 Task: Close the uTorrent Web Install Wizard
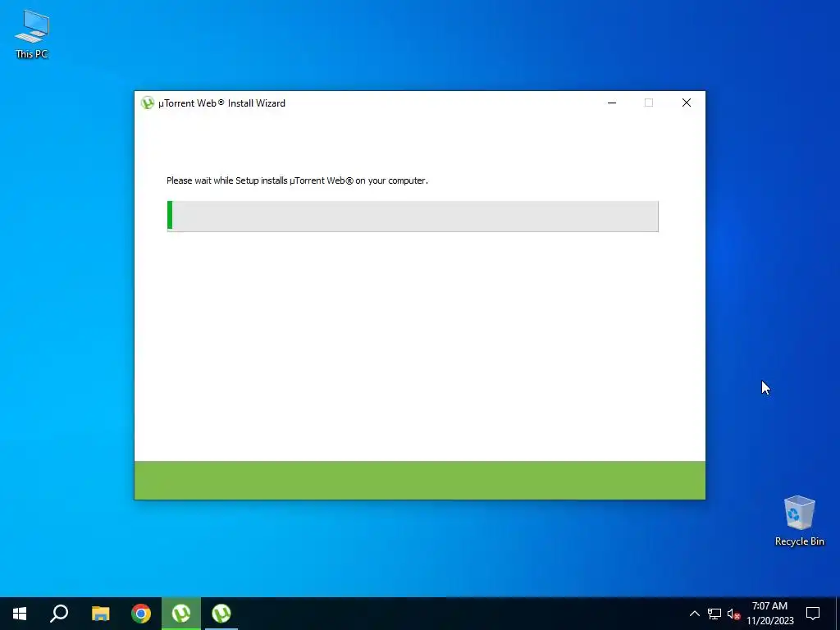click(x=687, y=103)
